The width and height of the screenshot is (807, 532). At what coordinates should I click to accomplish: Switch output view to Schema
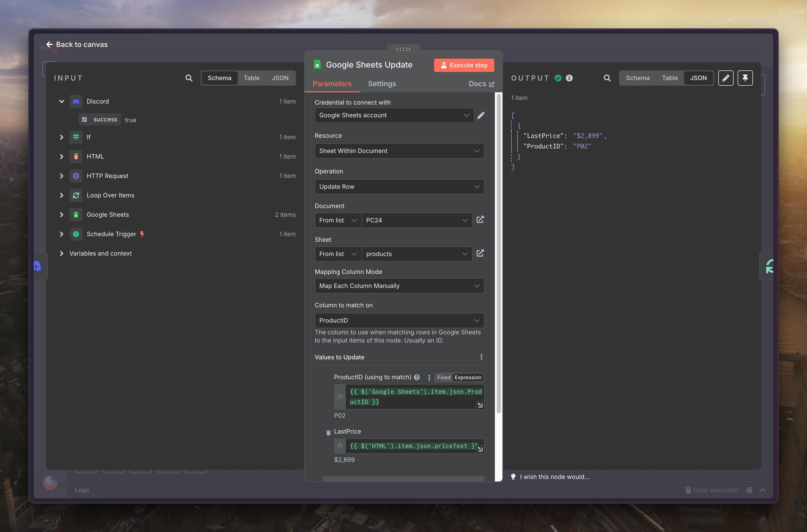click(x=637, y=78)
